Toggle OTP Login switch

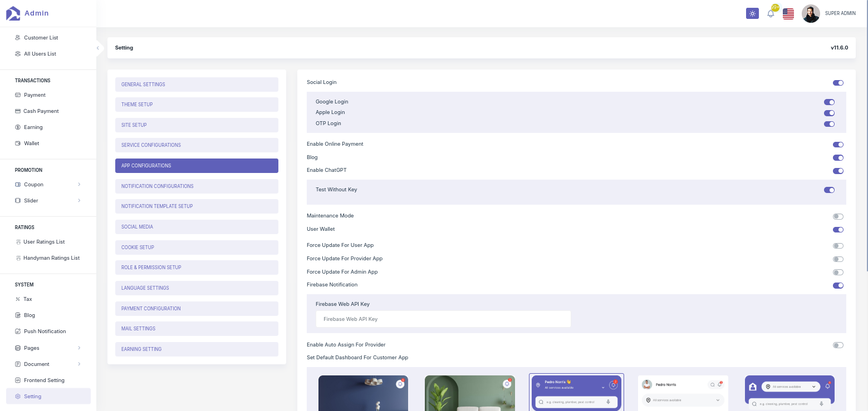(829, 124)
